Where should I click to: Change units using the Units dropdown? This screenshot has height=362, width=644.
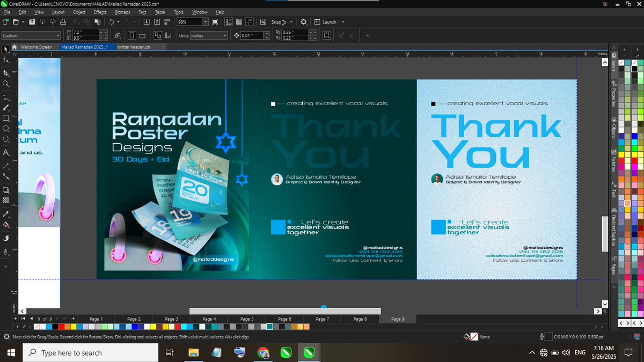[209, 35]
